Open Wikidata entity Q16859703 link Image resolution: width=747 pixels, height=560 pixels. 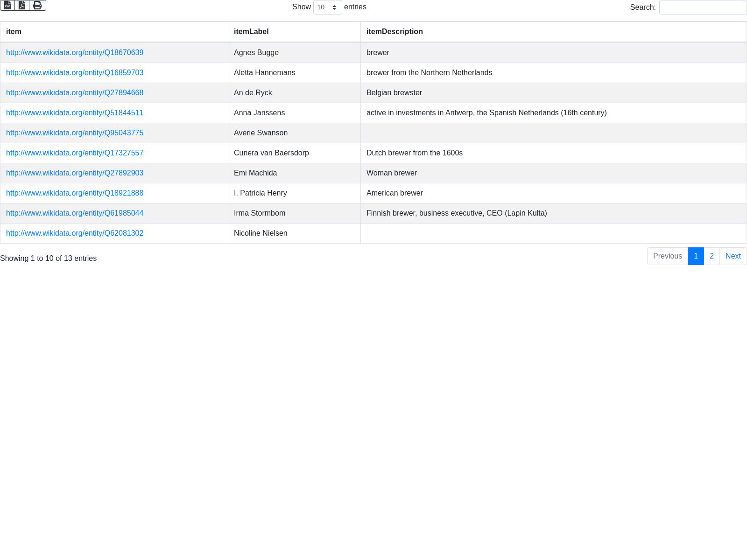point(75,73)
